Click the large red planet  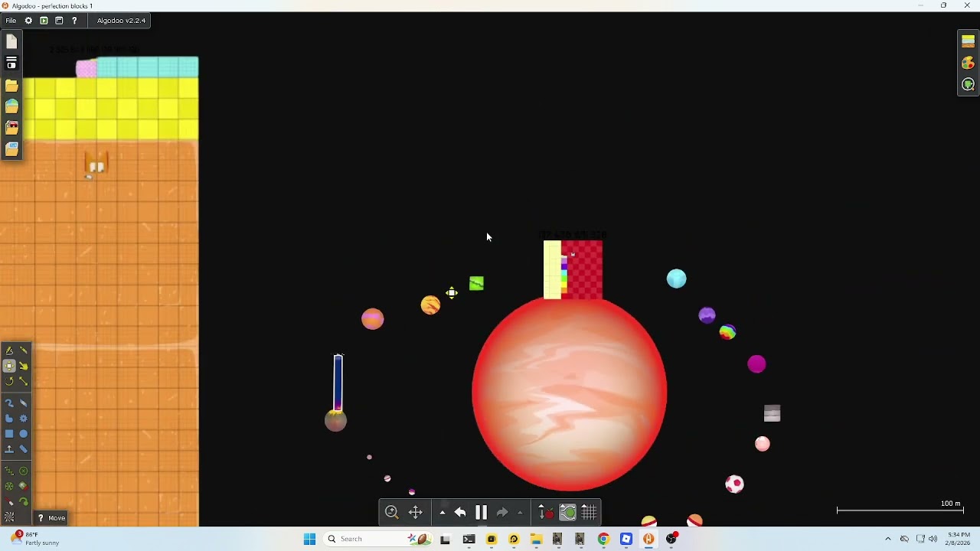[x=570, y=393]
